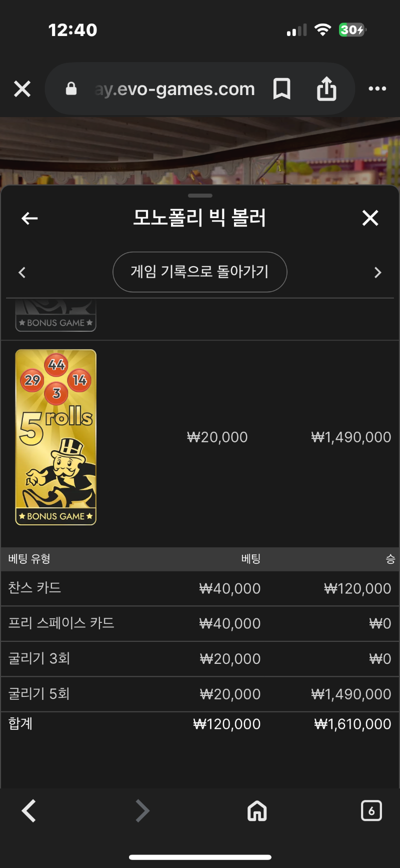Select the 찬스 카드 bet row
This screenshot has width=400, height=868.
click(200, 588)
